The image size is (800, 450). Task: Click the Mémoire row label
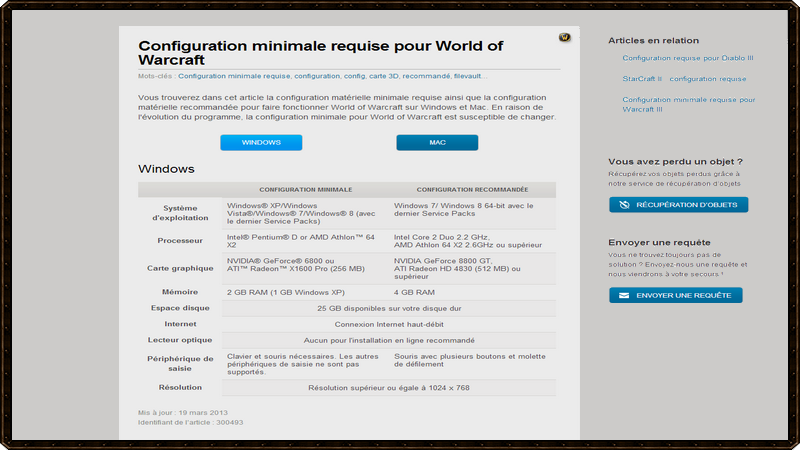(x=180, y=292)
